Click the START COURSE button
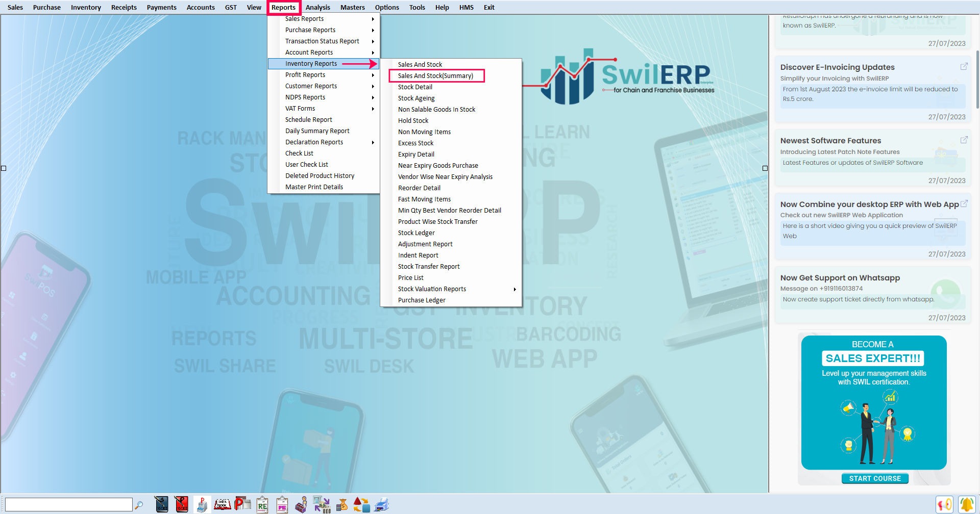 tap(875, 478)
